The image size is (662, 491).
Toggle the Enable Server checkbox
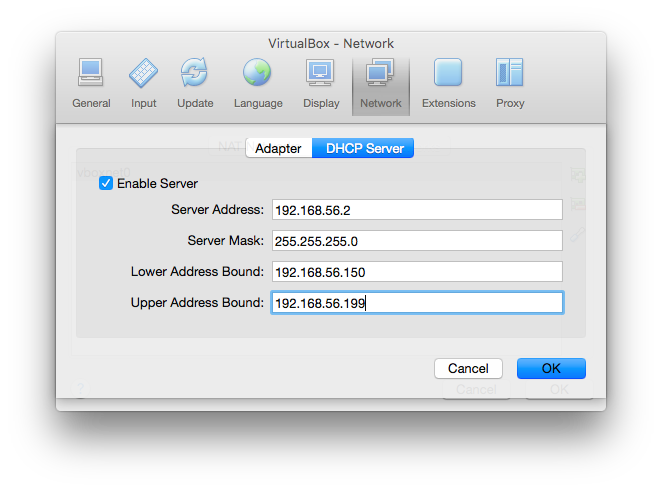(x=106, y=183)
